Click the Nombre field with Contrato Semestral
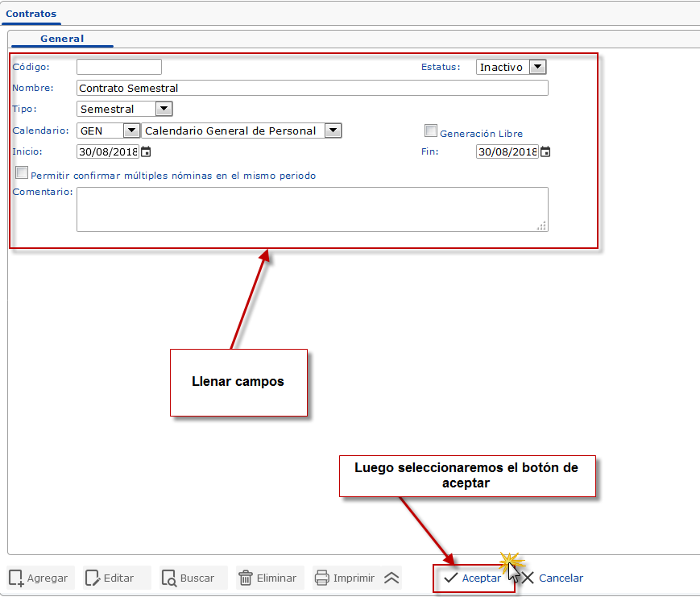The image size is (700, 597). (313, 88)
